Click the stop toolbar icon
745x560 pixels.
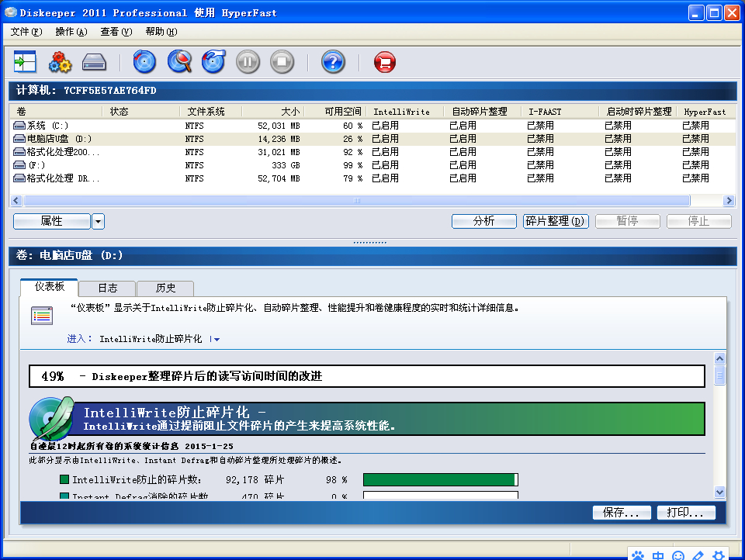click(282, 62)
